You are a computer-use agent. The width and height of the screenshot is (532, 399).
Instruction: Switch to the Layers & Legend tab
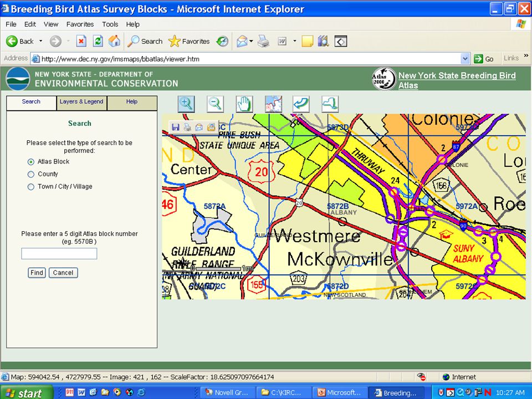tap(81, 102)
